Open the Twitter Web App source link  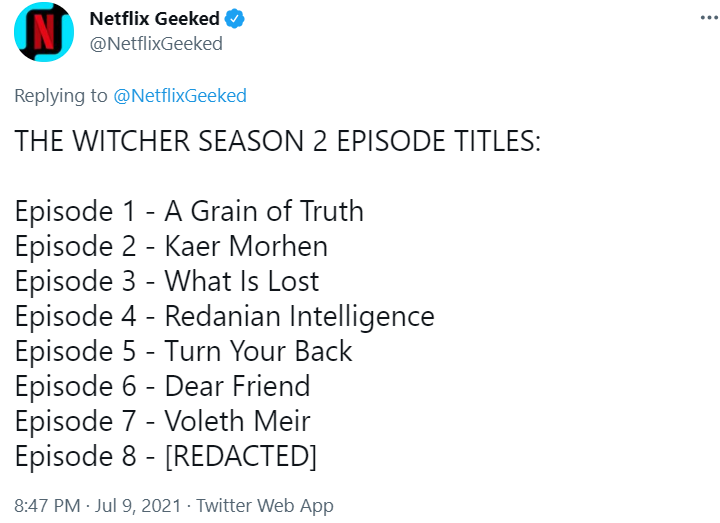265,506
